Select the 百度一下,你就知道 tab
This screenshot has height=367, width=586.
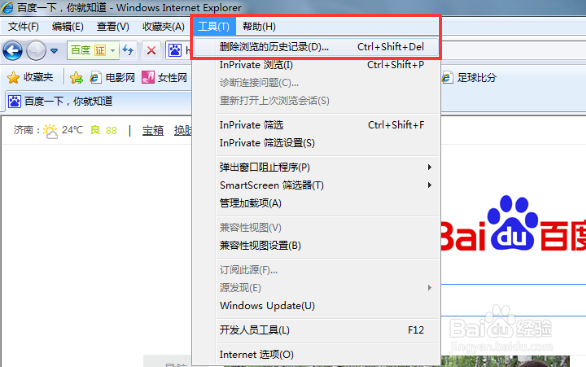[98, 101]
